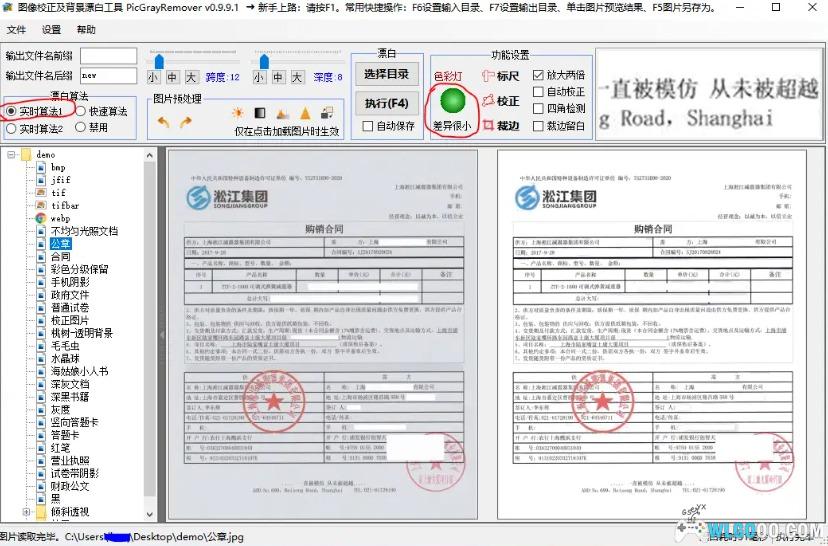Click the tifbar file icon in tree

[41, 205]
